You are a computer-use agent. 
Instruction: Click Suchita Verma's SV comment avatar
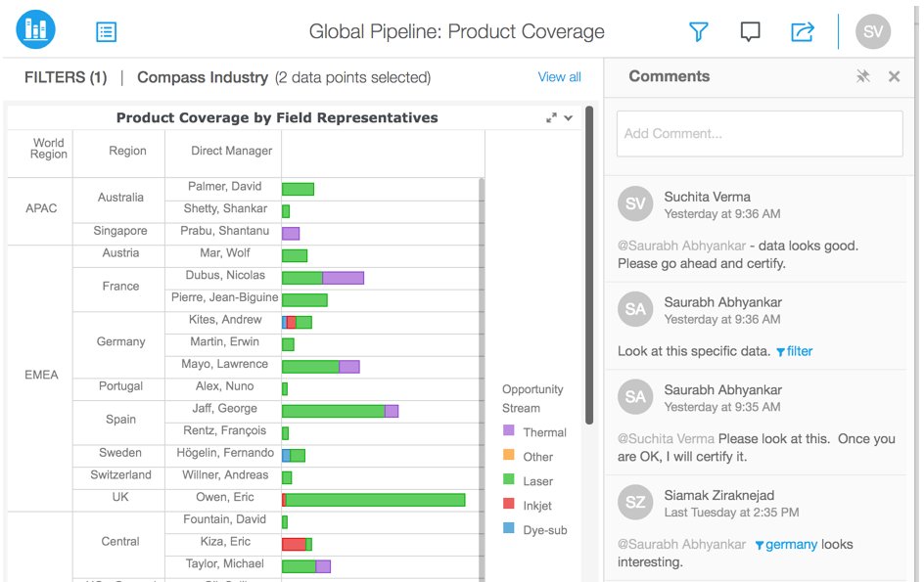point(635,203)
